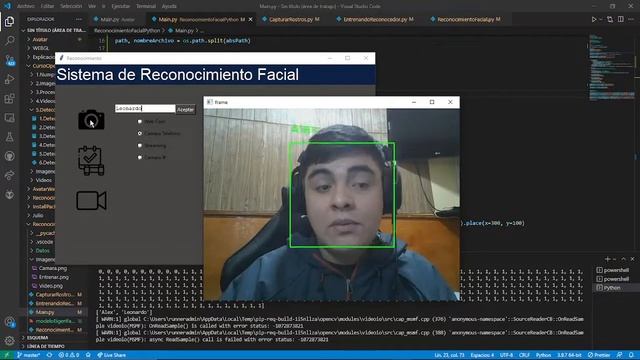Open the GitHub view in activity bar
Viewport: 640px width, 360px height.
pos(9,156)
